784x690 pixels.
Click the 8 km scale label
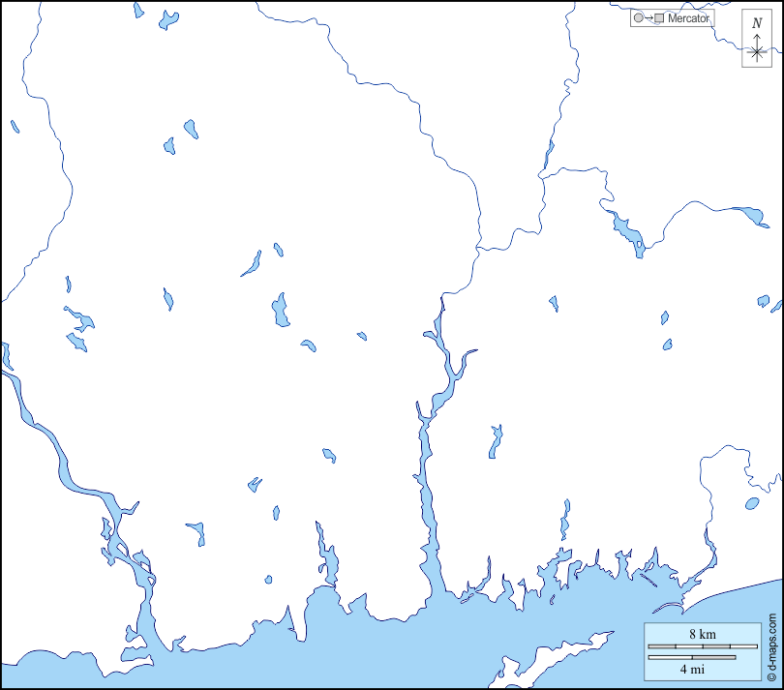coord(702,634)
